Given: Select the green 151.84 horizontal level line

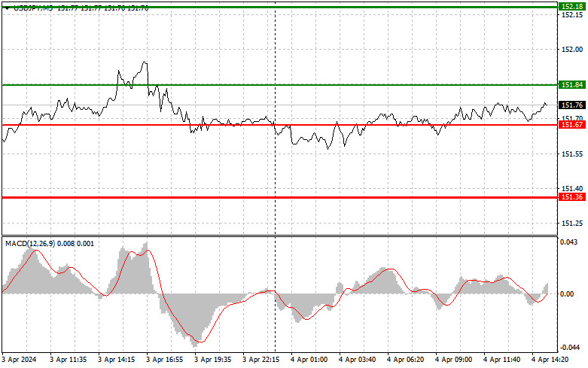Looking at the screenshot, I should (x=280, y=85).
